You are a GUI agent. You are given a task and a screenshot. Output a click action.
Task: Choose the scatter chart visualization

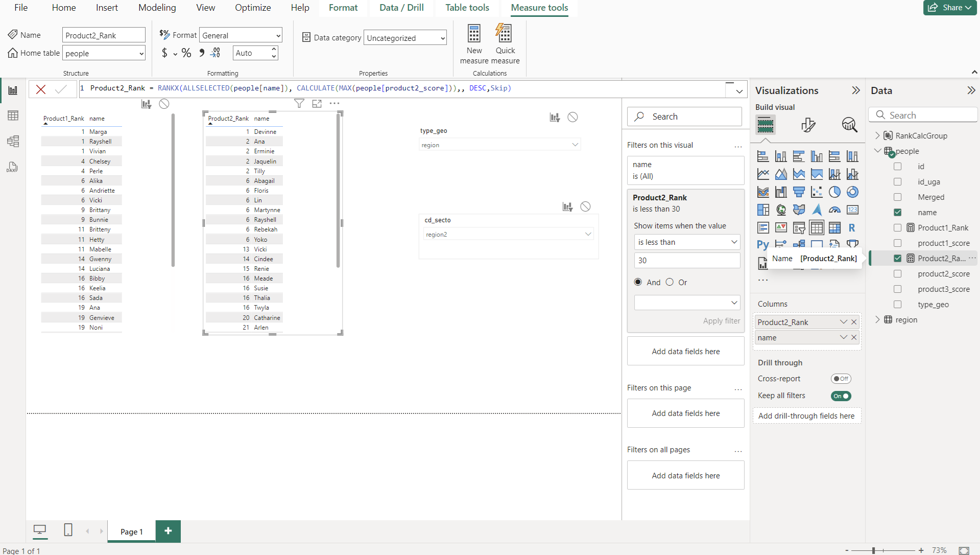pos(817,192)
